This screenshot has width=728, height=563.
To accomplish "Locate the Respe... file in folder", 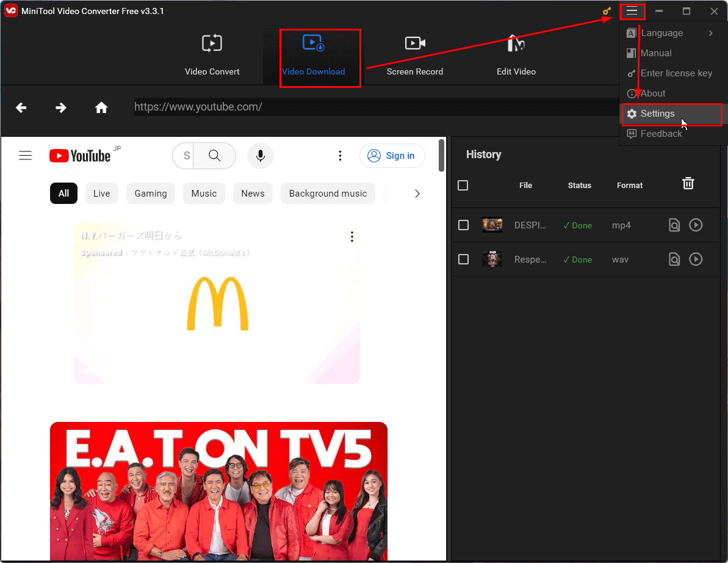I will pos(674,259).
